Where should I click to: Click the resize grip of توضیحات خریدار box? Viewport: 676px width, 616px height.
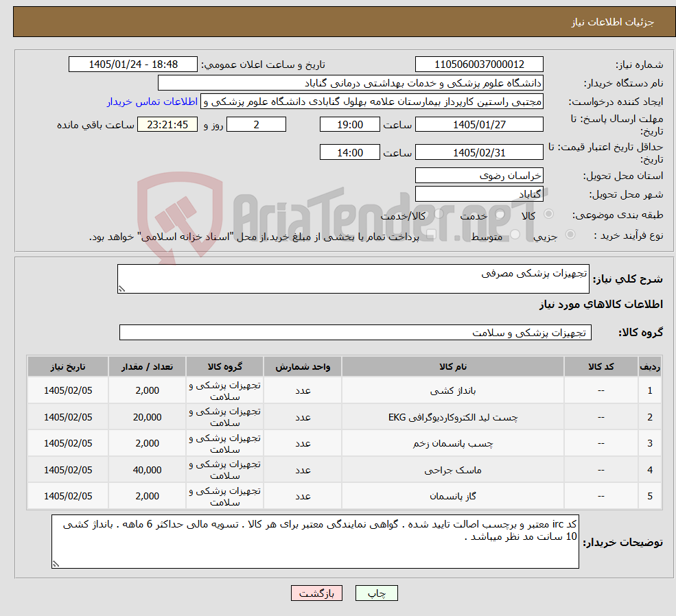56,564
